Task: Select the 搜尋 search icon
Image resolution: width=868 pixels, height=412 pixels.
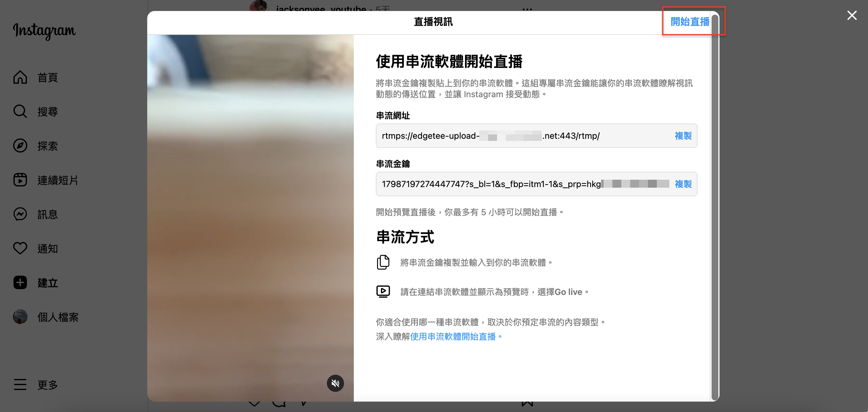Action: [x=20, y=112]
